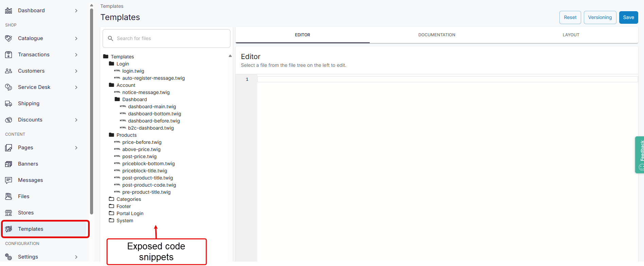
Task: Click the Service Desk icon
Action: pyautogui.click(x=8, y=87)
